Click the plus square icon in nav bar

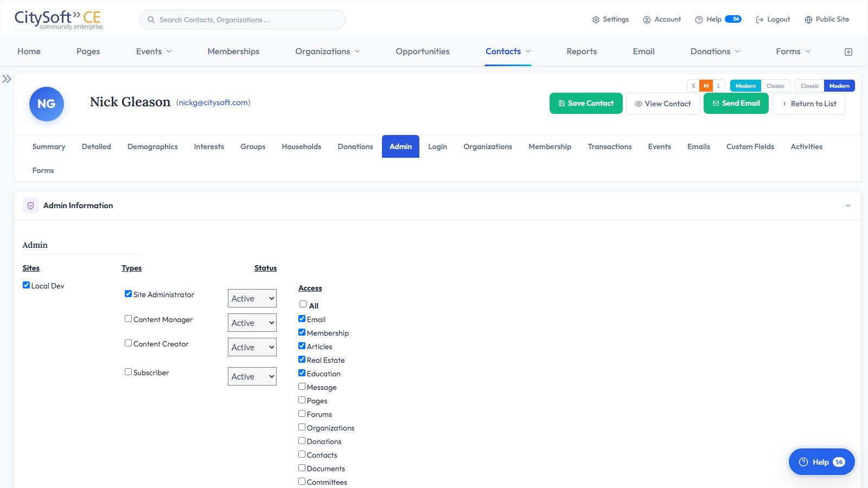pyautogui.click(x=848, y=52)
